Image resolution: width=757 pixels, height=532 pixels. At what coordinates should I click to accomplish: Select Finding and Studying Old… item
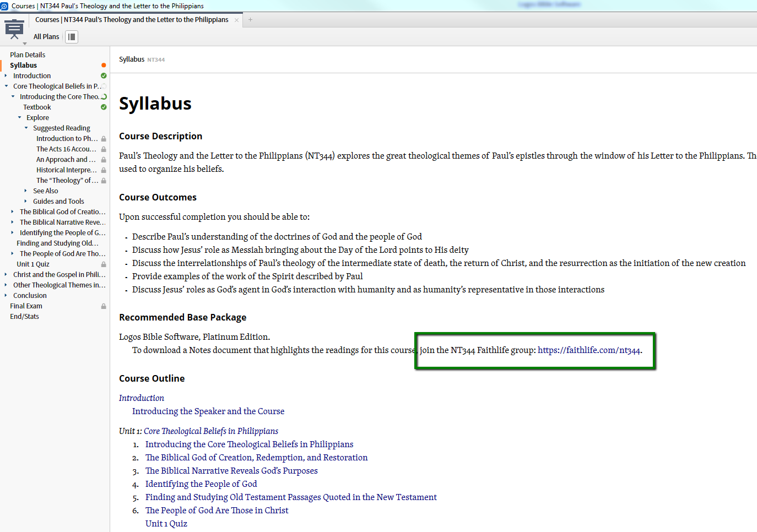57,243
